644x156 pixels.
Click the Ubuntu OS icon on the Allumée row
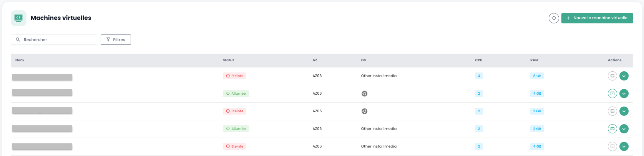[364, 94]
